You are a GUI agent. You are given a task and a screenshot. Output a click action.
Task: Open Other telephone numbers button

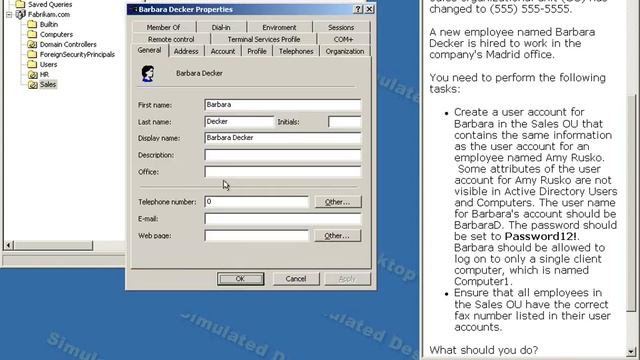(x=338, y=202)
